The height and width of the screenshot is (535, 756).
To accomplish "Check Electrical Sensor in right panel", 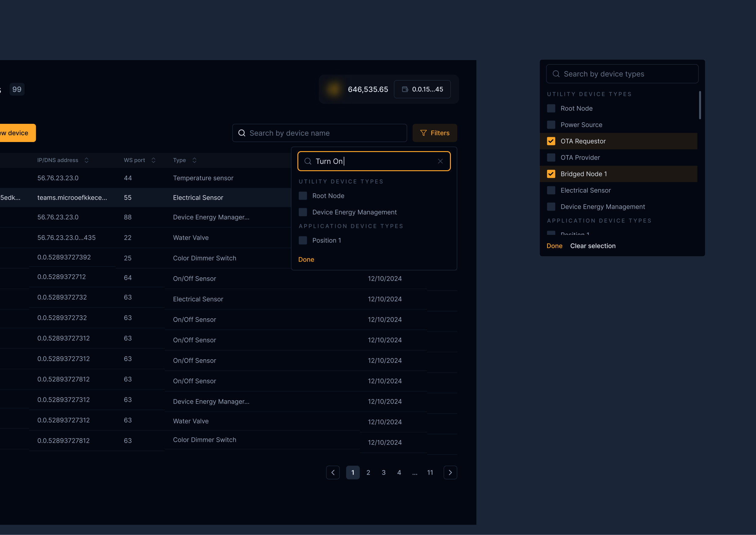I will (x=551, y=190).
